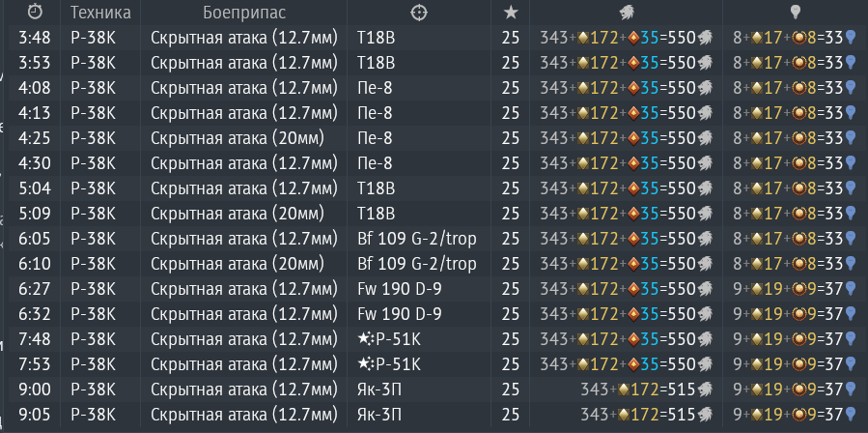Click the star icon column header
This screenshot has width=868, height=433.
[x=511, y=13]
